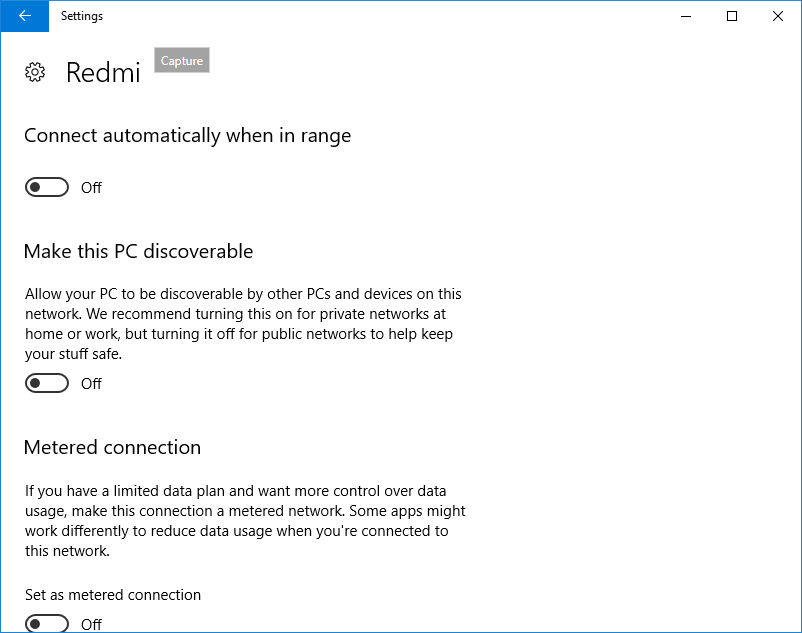
Task: Toggle the first Off switch under the heading
Action: coord(46,187)
